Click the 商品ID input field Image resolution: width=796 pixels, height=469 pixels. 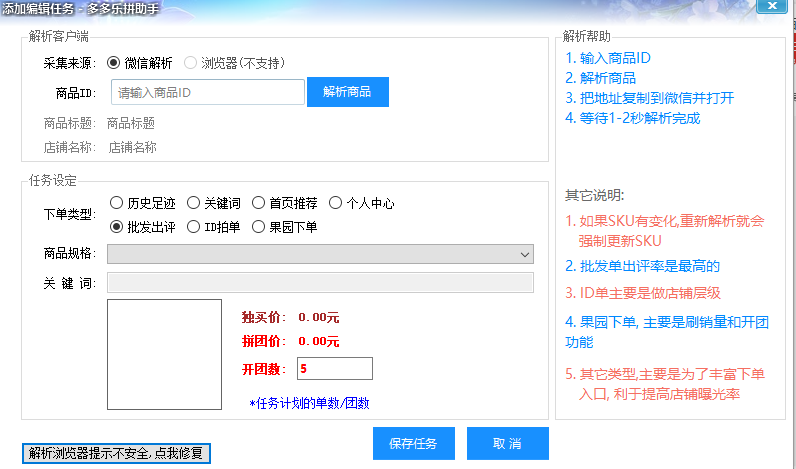click(208, 92)
